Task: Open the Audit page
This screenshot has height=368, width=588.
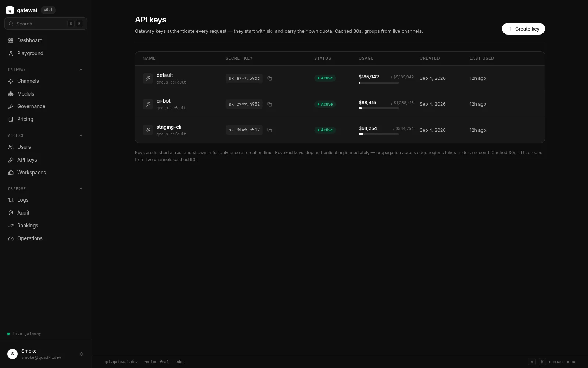Action: [x=46, y=213]
